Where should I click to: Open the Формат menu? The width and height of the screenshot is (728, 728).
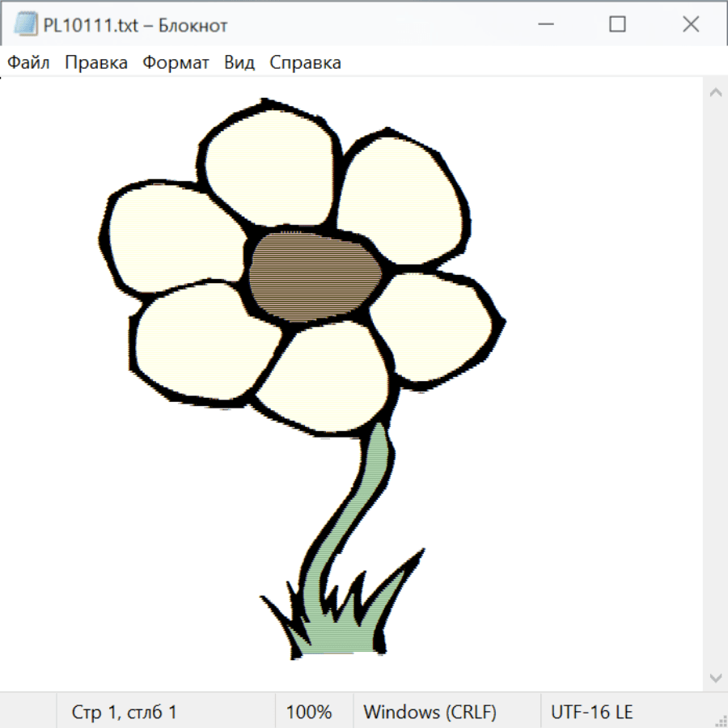coord(176,63)
